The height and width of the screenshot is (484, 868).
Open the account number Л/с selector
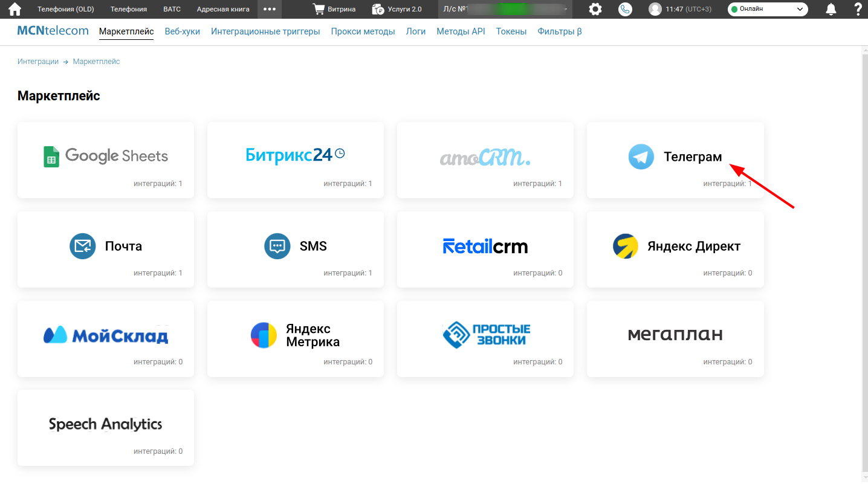click(505, 9)
